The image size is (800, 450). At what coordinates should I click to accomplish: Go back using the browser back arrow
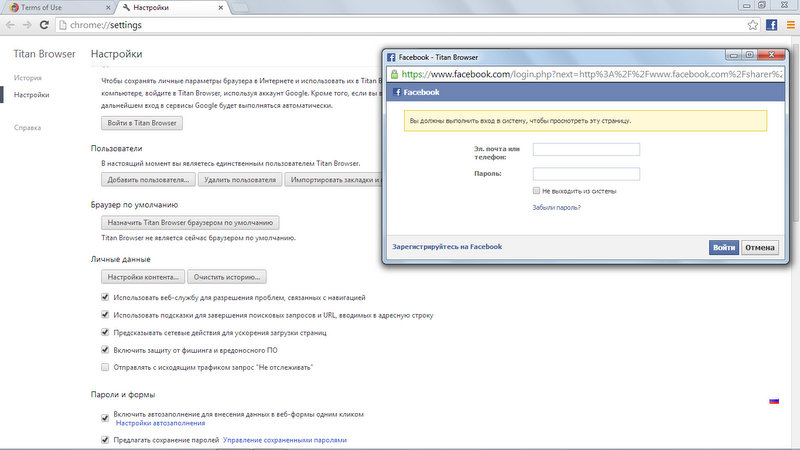(10, 25)
